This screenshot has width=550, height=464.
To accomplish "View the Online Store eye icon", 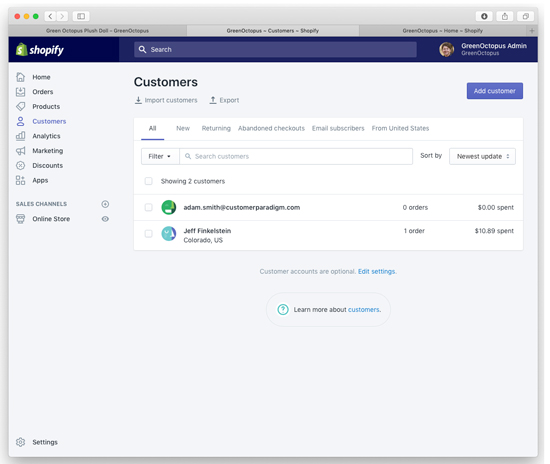I will tap(105, 219).
